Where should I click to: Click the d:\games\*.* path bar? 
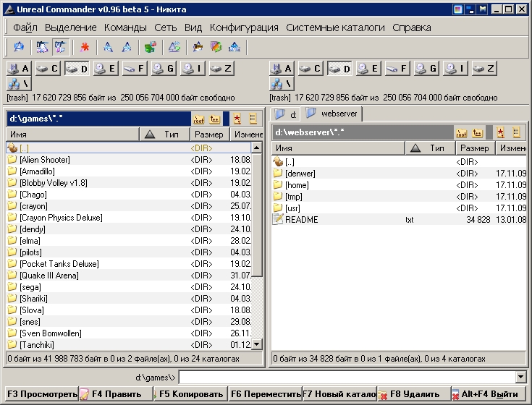[x=98, y=119]
